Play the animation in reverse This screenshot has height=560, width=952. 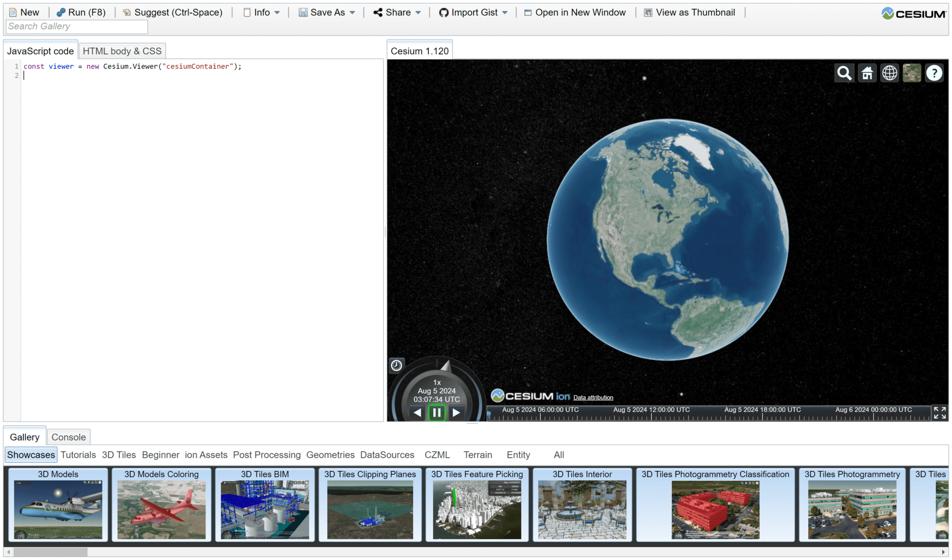tap(416, 412)
